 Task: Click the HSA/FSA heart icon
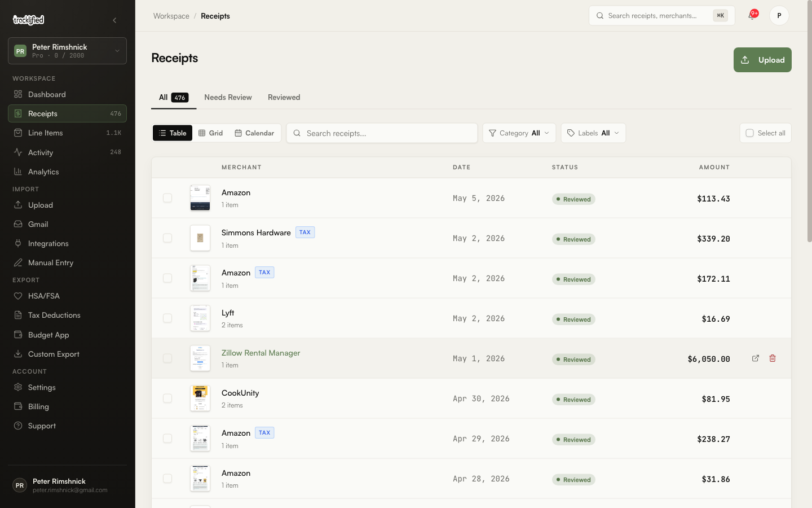[x=18, y=296]
